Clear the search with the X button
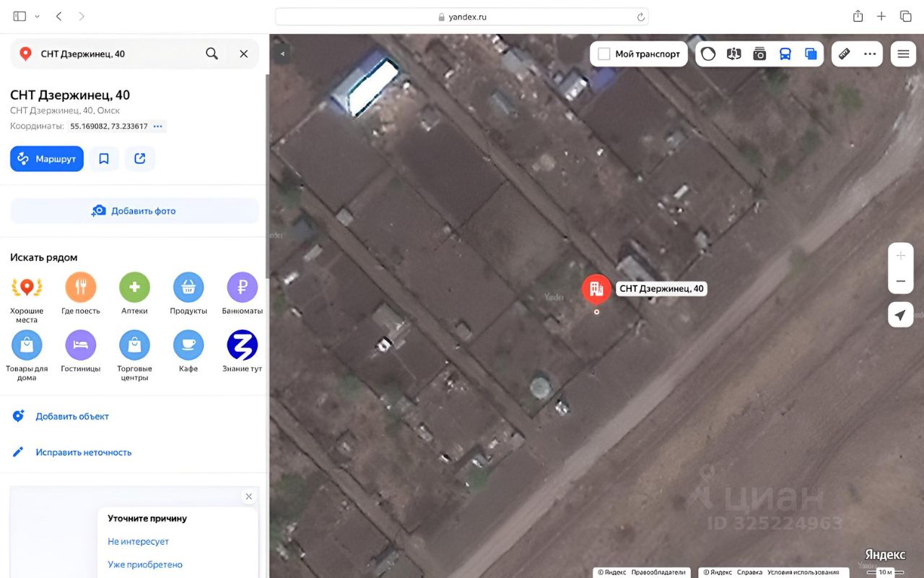 [244, 54]
